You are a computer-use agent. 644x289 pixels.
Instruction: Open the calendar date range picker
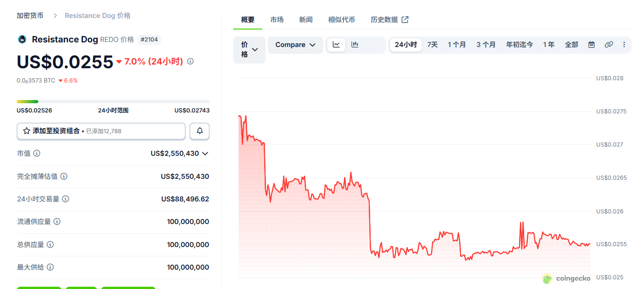591,45
